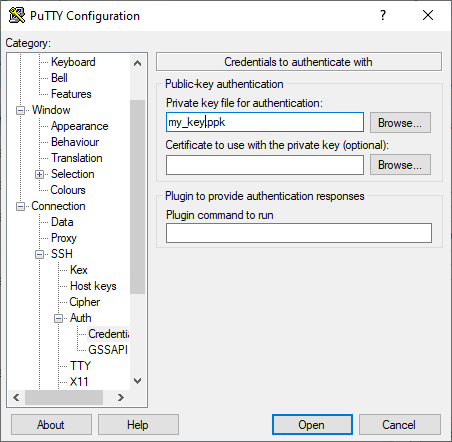Click the tree scroll up arrow

pos(137,63)
